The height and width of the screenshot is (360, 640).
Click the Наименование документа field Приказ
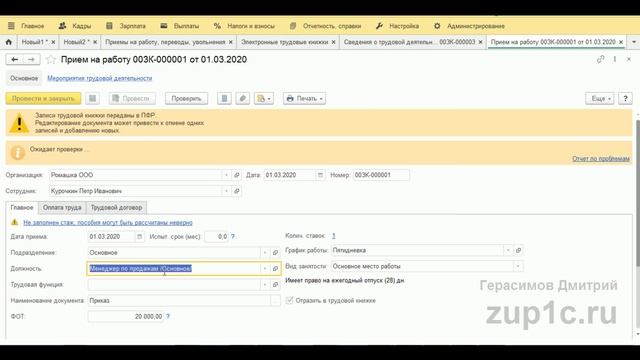point(179,300)
